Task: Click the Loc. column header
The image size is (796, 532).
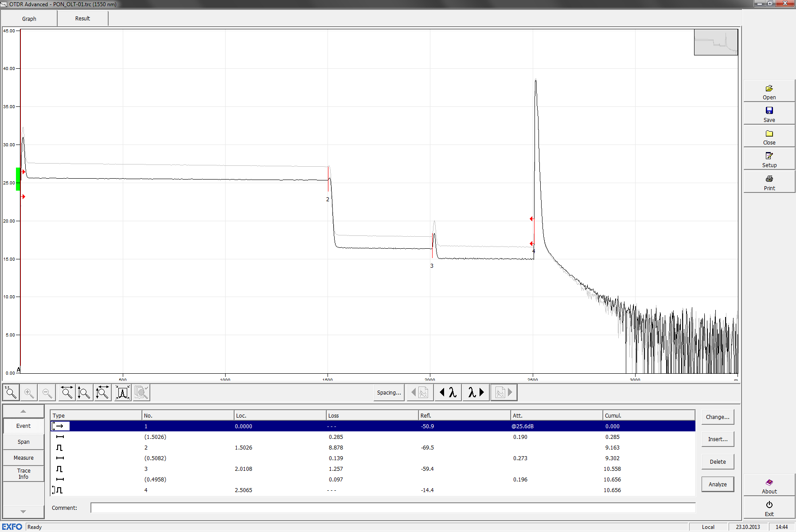Action: [x=280, y=415]
